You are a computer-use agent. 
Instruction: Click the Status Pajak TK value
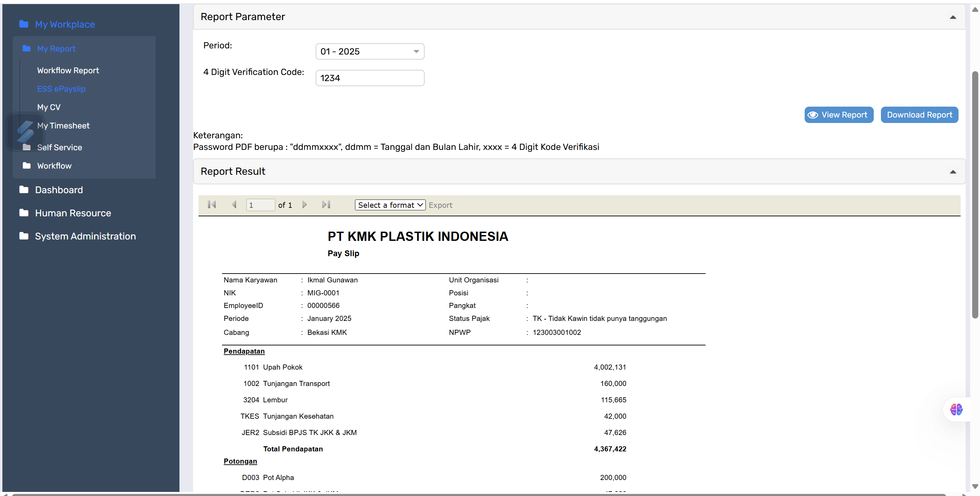tap(600, 318)
